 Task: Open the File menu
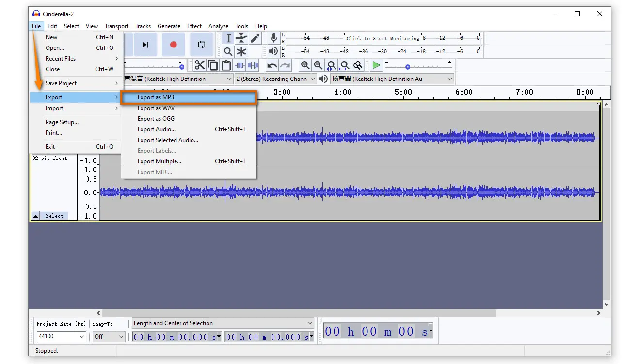tap(37, 26)
